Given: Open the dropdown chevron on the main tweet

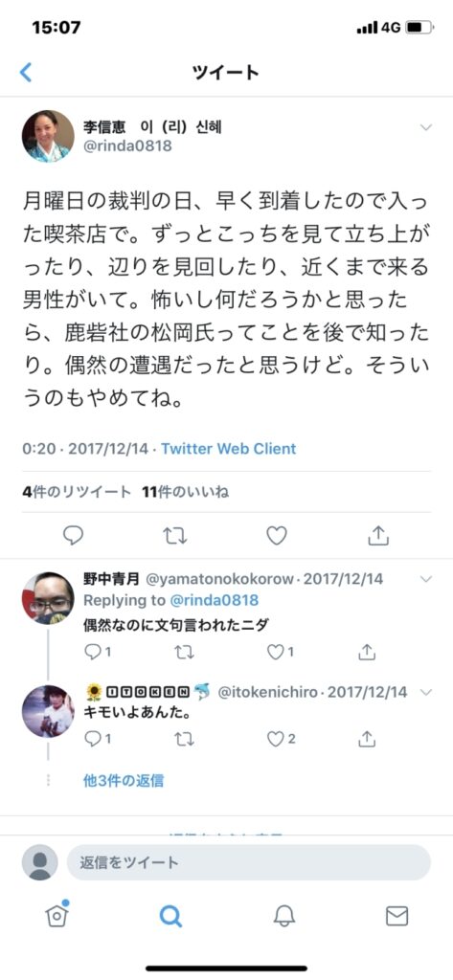Looking at the screenshot, I should (x=426, y=127).
